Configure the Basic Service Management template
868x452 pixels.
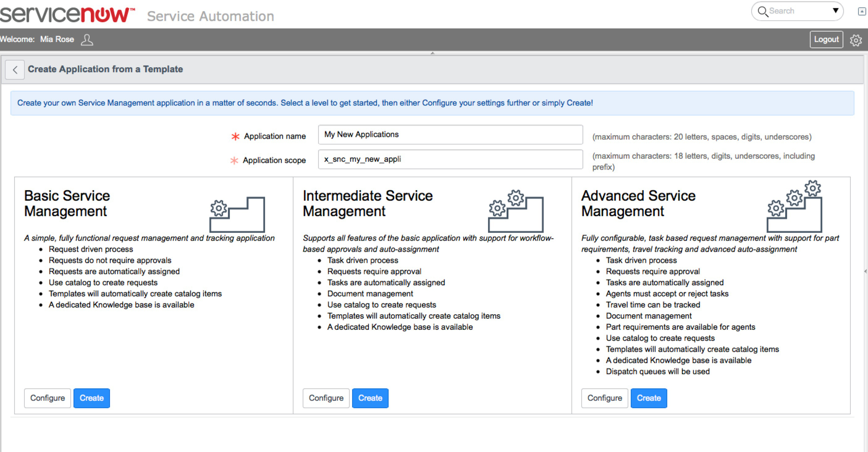tap(48, 398)
